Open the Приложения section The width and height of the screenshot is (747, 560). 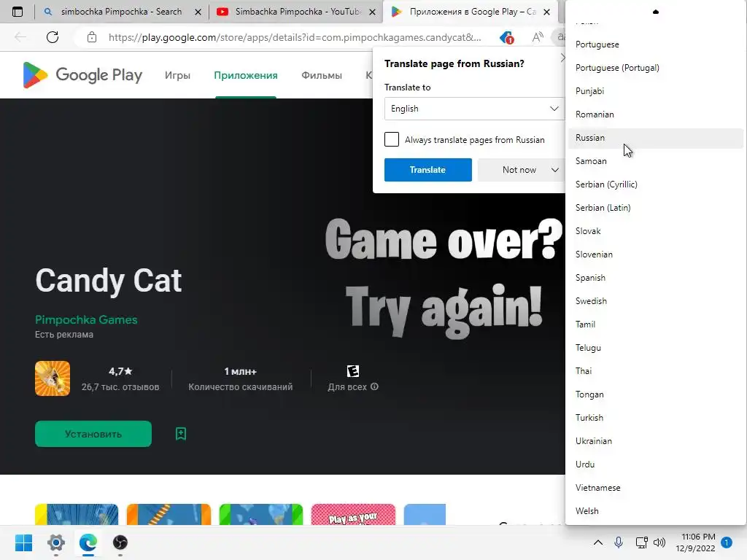click(245, 75)
